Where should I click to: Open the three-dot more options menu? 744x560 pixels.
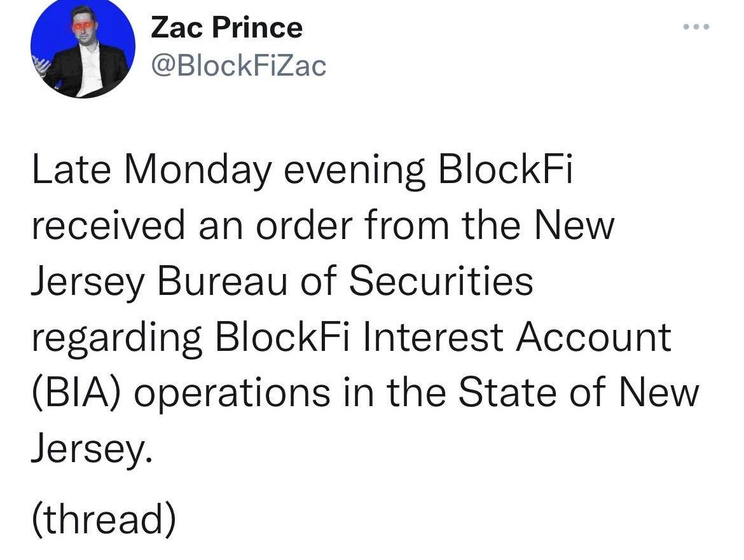(x=695, y=27)
